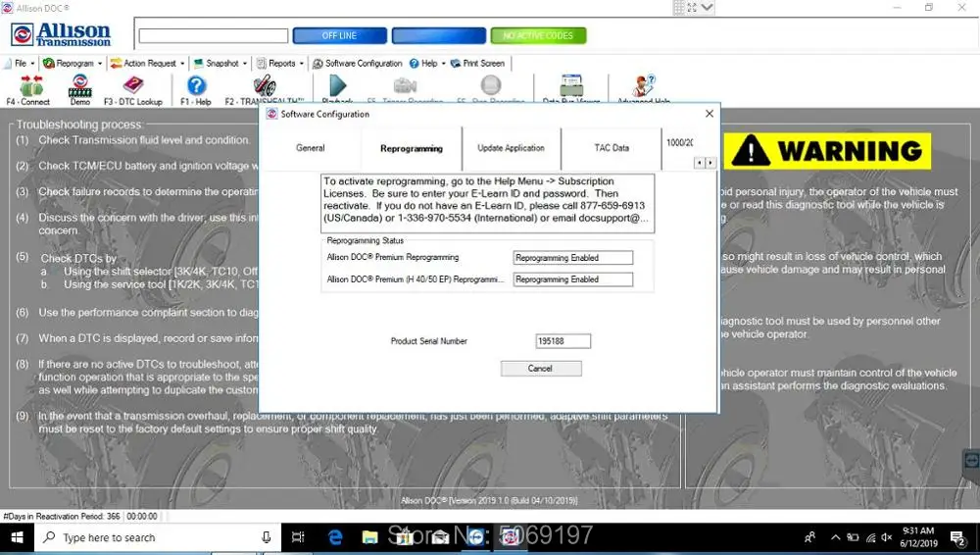Click 'Days in Reactivation Period: 366' status
This screenshot has height=555, width=980.
tap(61, 516)
